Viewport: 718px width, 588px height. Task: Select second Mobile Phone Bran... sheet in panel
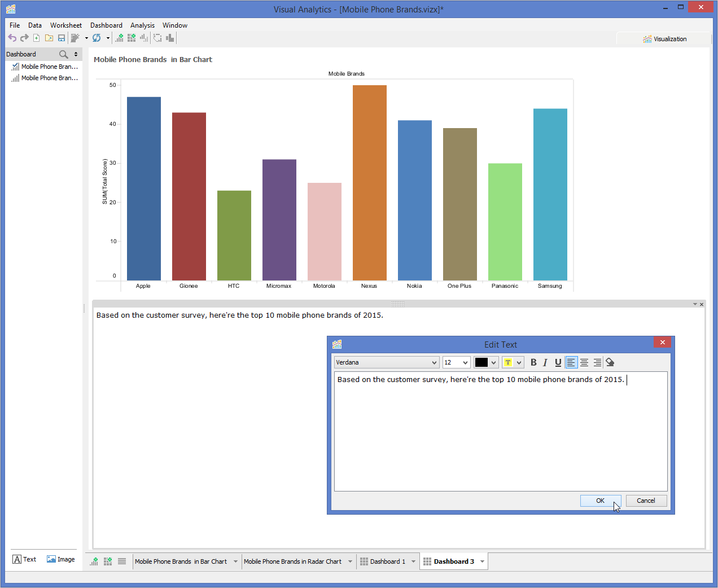click(45, 78)
